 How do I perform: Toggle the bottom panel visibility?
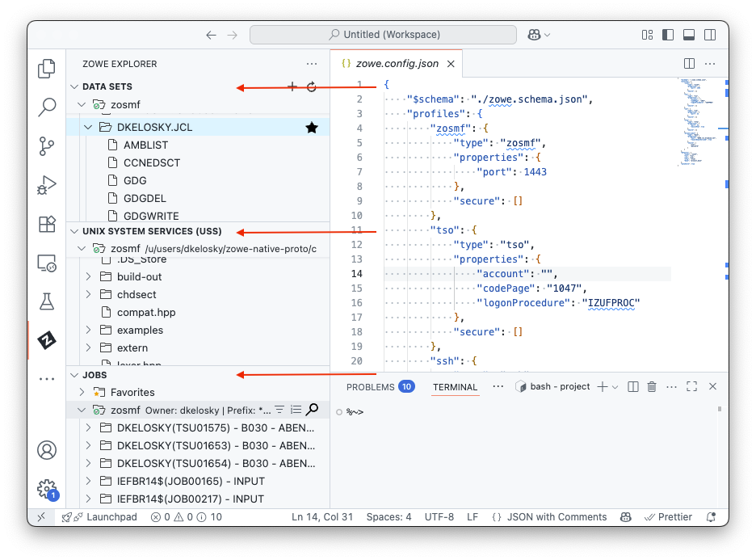[x=688, y=35]
